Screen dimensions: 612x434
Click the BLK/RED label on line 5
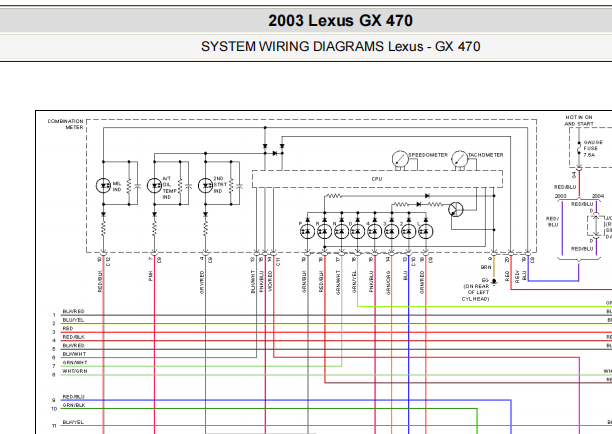(73, 346)
